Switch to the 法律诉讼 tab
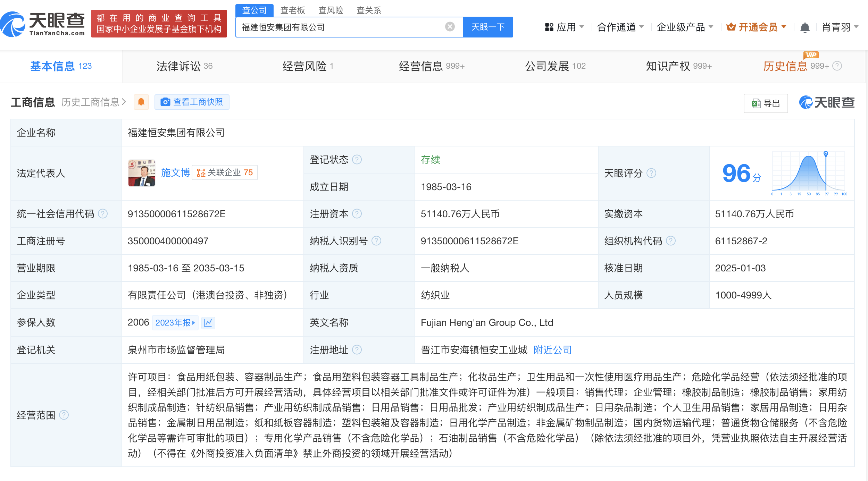Viewport: 868px width, 481px height. 184,66
